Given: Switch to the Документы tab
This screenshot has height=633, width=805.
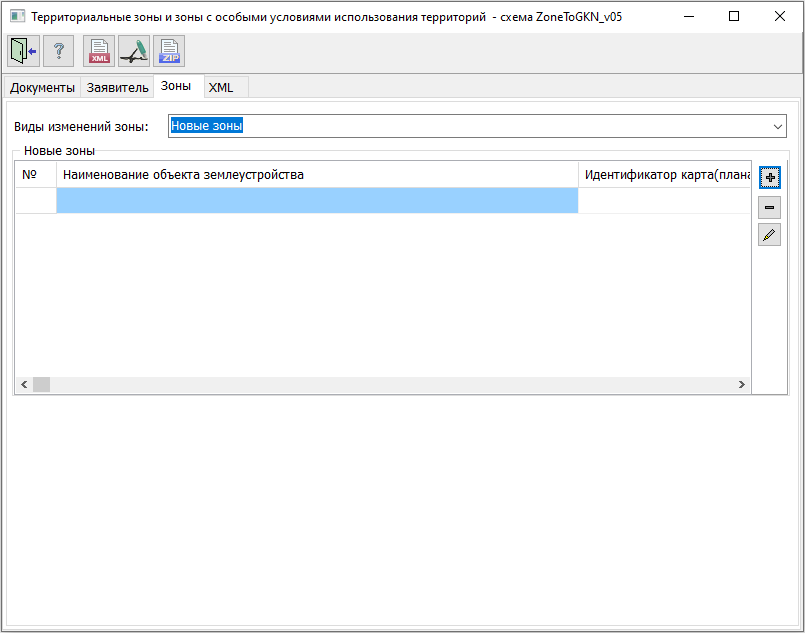Looking at the screenshot, I should click(x=42, y=88).
